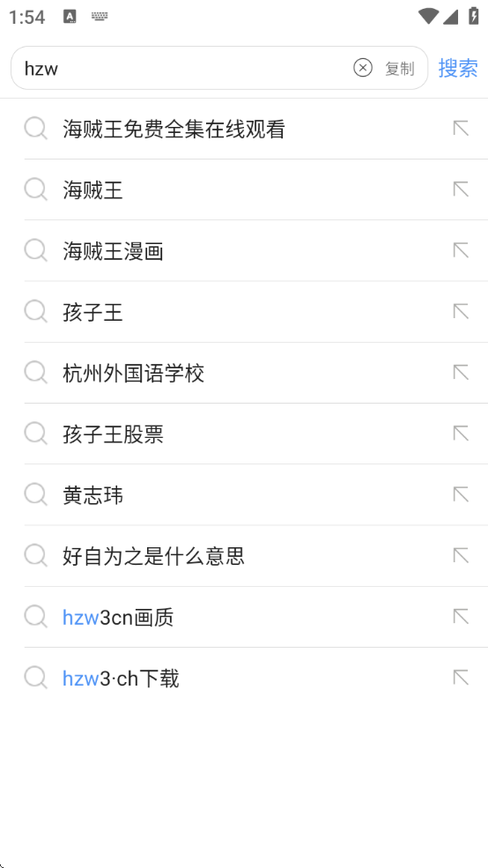This screenshot has height=868, width=488.
Task: Clear the search field with the X icon
Action: click(362, 68)
